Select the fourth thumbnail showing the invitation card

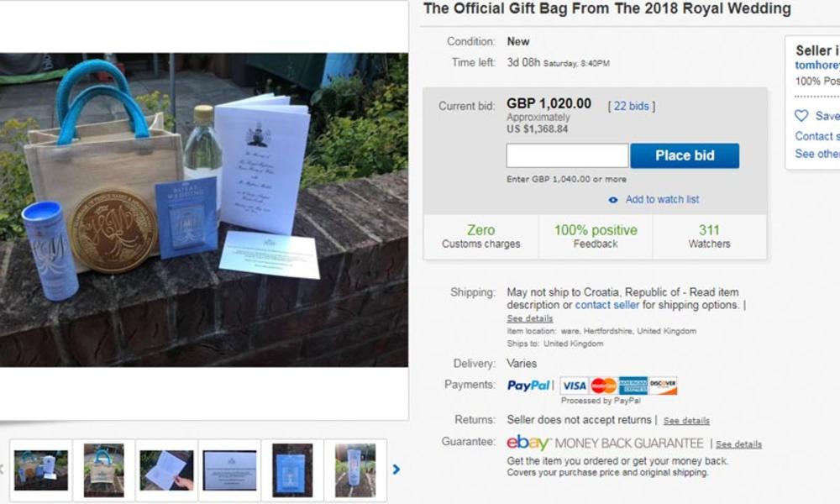pos(229,470)
